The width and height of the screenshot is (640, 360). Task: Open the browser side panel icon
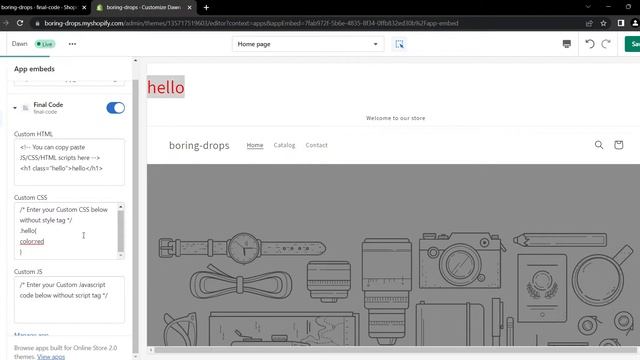(620, 23)
